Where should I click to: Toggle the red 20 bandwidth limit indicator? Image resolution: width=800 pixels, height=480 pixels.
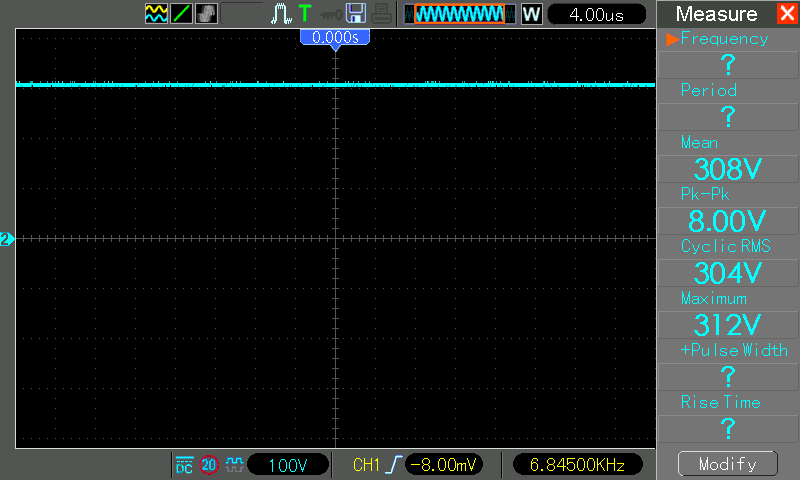pos(209,465)
